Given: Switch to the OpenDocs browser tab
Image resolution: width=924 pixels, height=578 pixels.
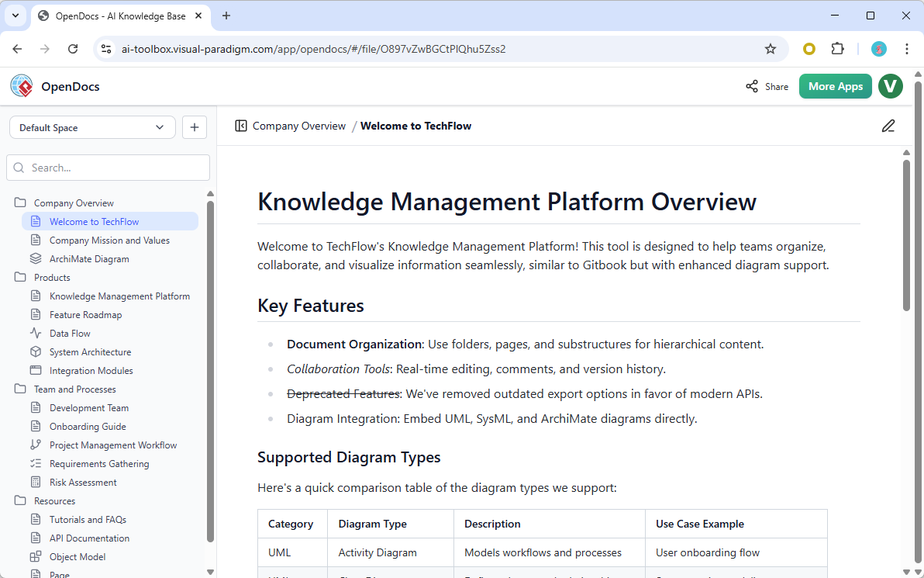Looking at the screenshot, I should [x=121, y=16].
